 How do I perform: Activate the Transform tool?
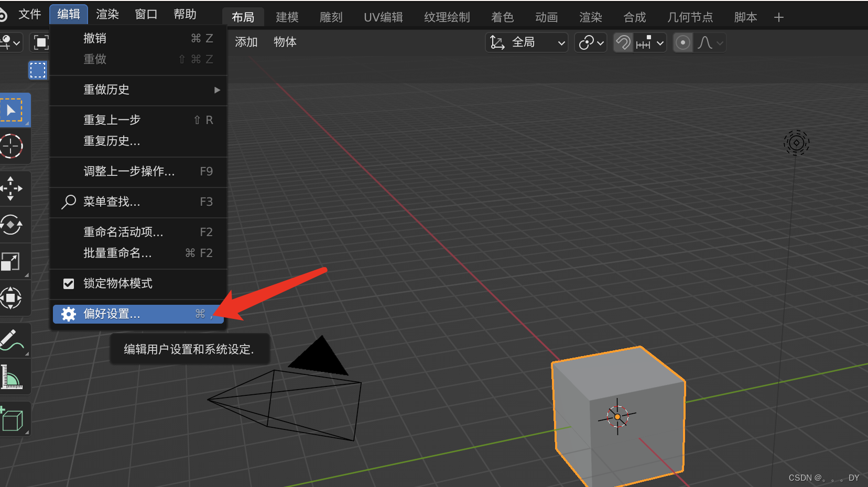pyautogui.click(x=13, y=298)
